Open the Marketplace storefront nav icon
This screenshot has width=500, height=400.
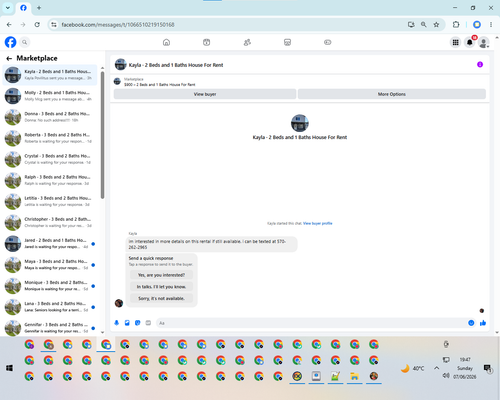coord(287,42)
